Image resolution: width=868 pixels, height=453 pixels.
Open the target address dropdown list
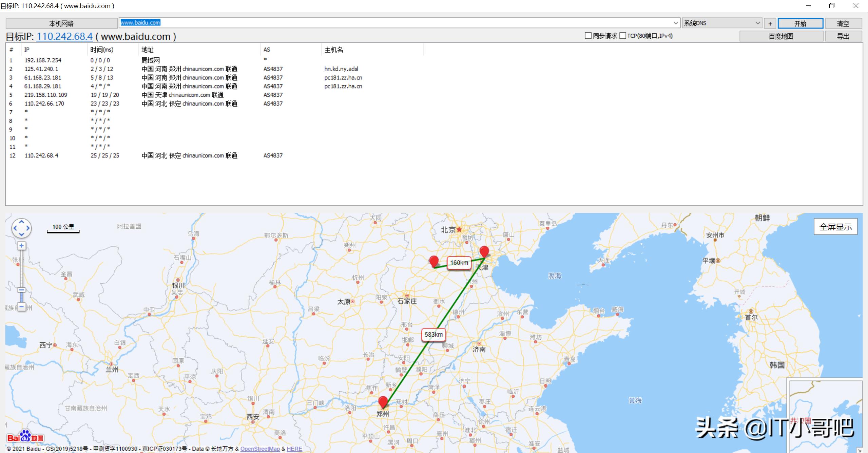[x=676, y=23]
